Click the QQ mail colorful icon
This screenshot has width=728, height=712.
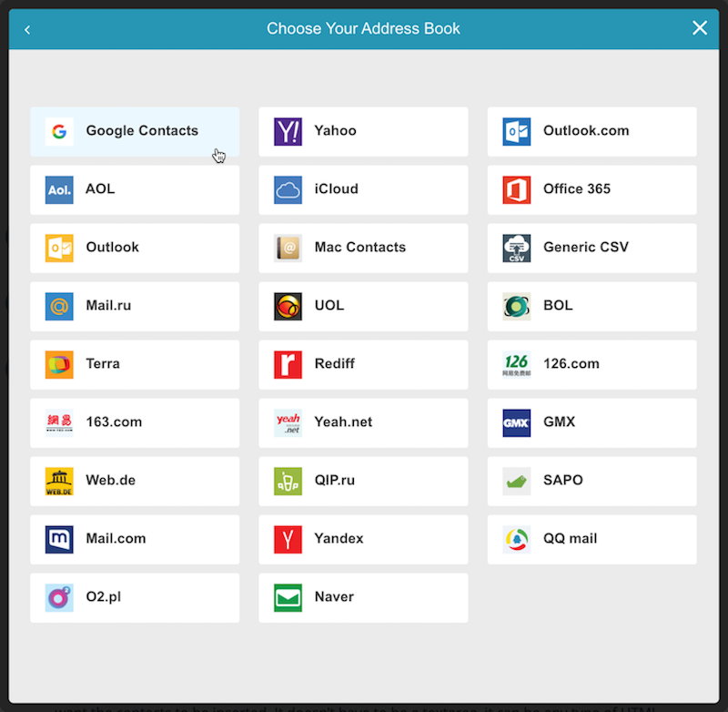click(x=516, y=540)
